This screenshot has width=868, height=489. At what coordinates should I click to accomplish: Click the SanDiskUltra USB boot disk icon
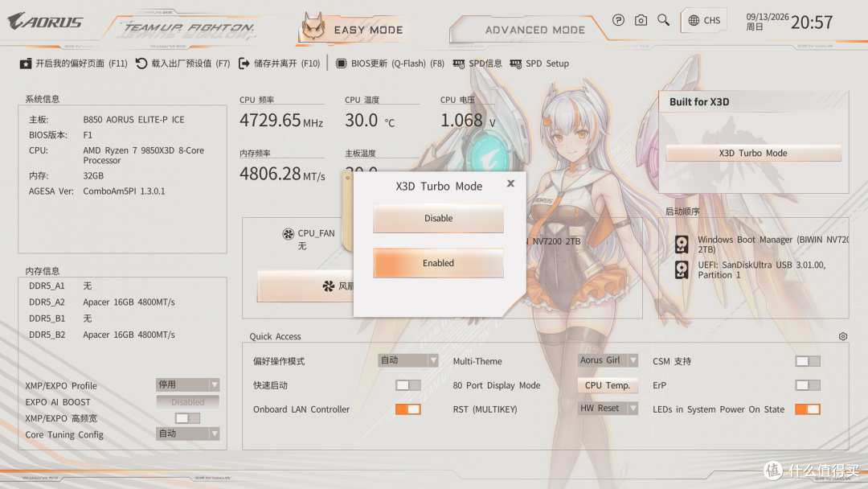pyautogui.click(x=682, y=269)
